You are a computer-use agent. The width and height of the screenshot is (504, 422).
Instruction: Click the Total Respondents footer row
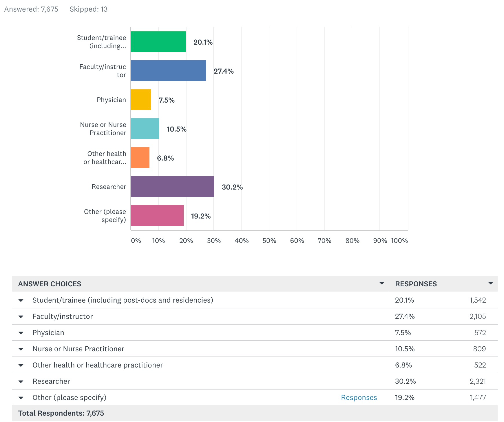tap(255, 413)
